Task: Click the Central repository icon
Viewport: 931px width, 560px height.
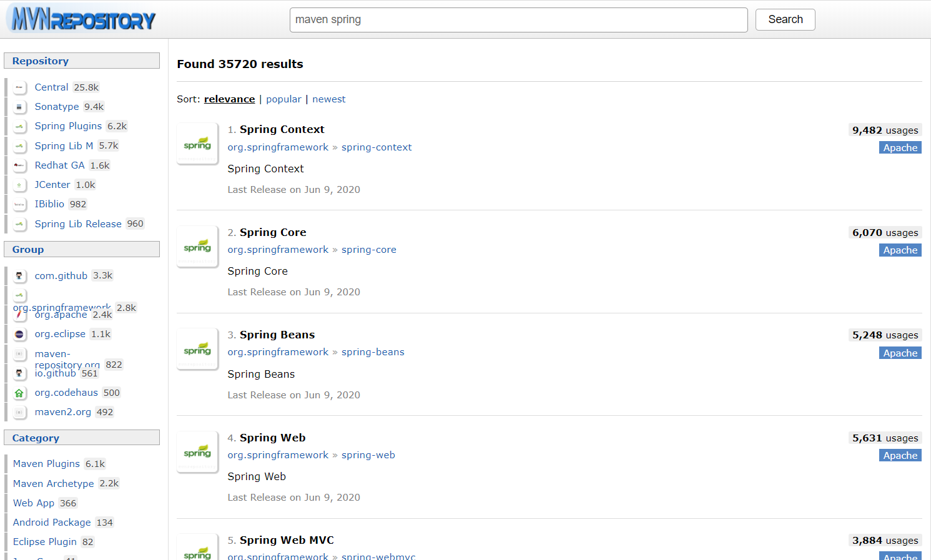Action: pos(19,87)
